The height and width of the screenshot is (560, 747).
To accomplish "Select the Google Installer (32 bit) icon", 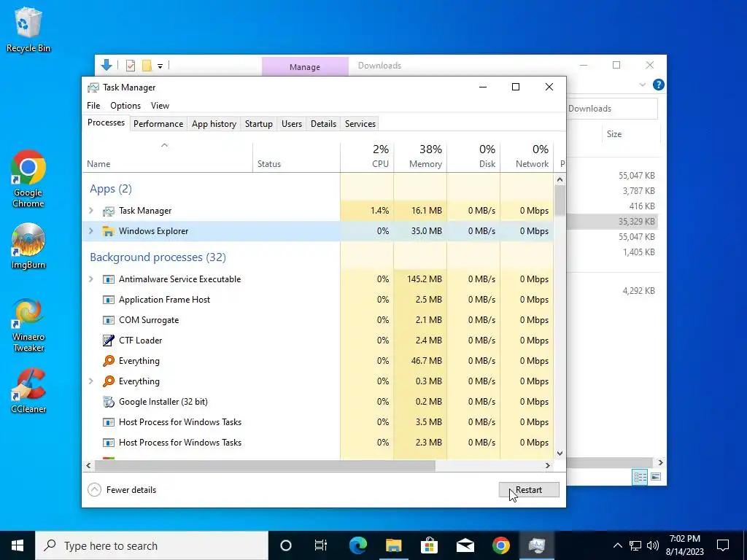I will click(109, 402).
